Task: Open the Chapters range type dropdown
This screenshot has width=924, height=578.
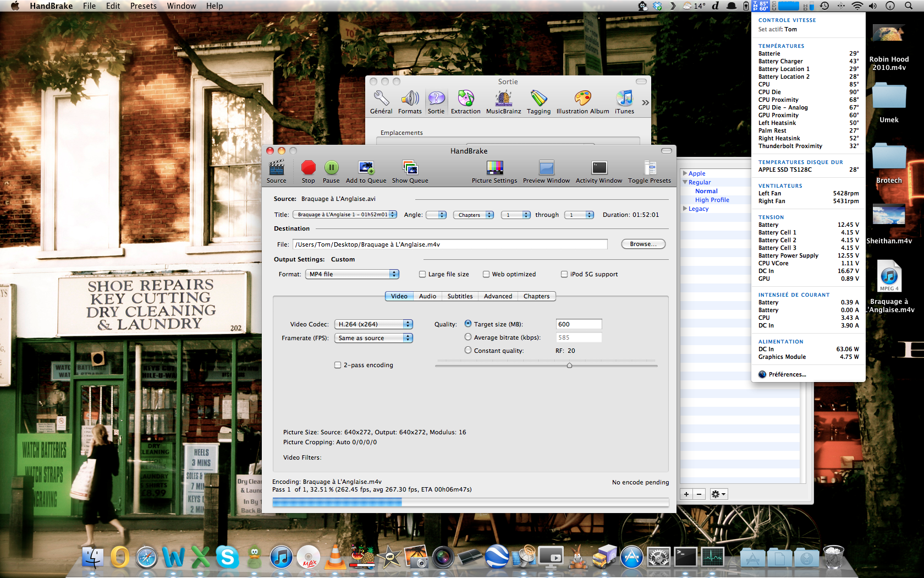Action: click(473, 215)
